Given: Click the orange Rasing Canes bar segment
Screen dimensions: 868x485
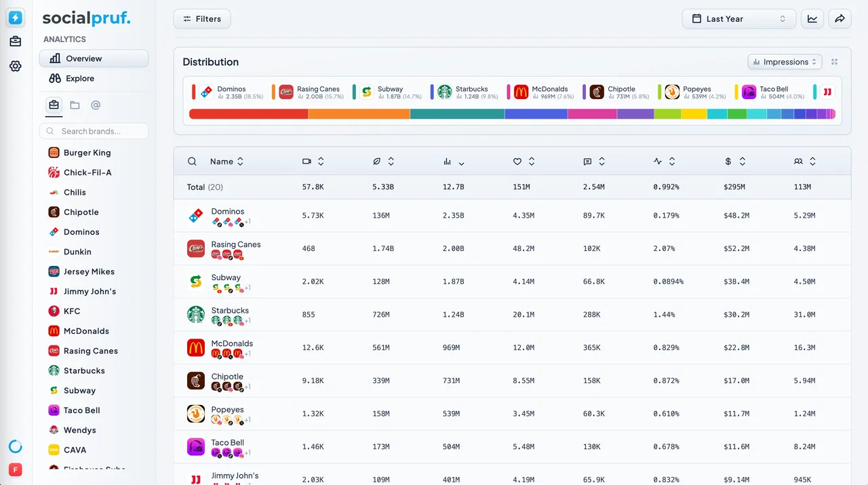Looking at the screenshot, I should [359, 114].
